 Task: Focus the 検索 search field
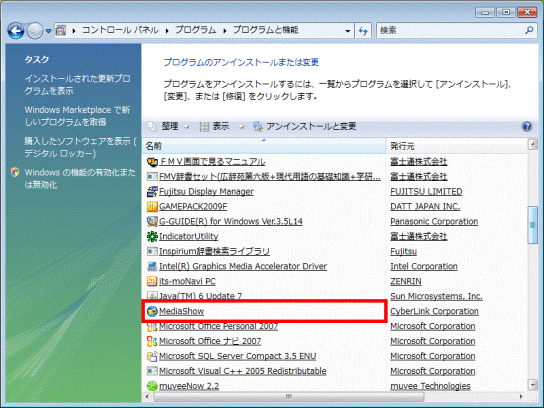tap(451, 31)
